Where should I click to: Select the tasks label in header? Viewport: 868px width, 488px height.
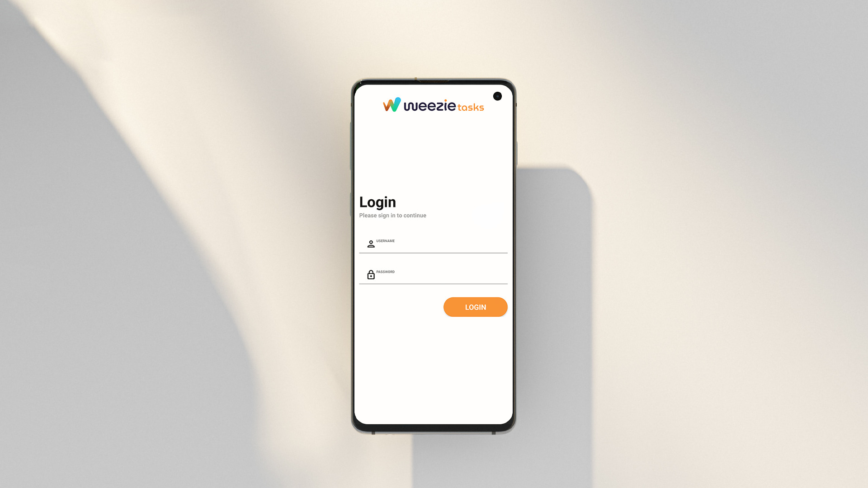[x=471, y=107]
